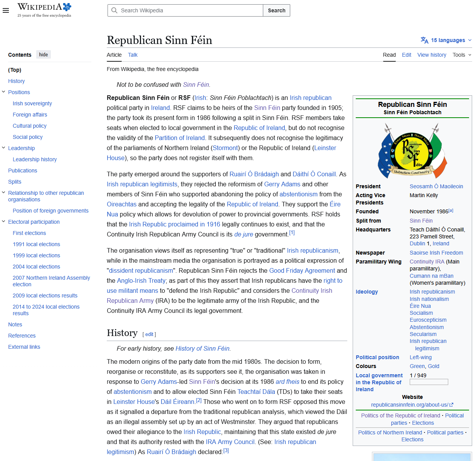476x461 pixels.
Task: Open the Stormont link
Action: pyautogui.click(x=225, y=148)
